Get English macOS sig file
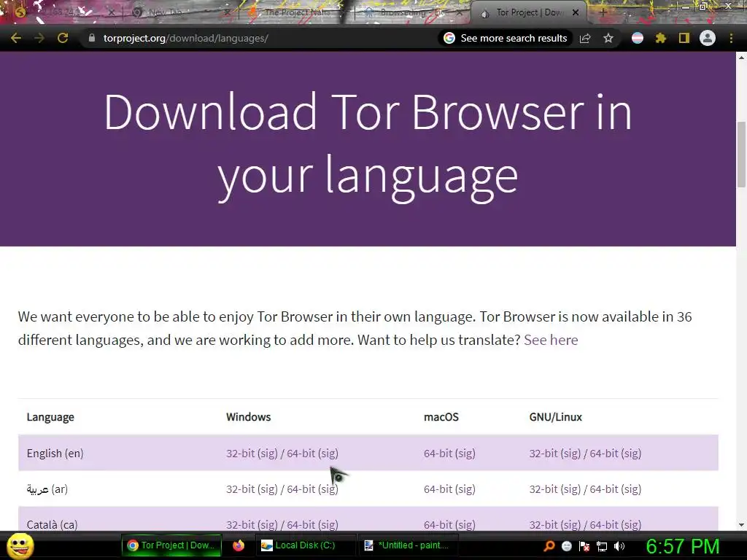 coord(465,454)
